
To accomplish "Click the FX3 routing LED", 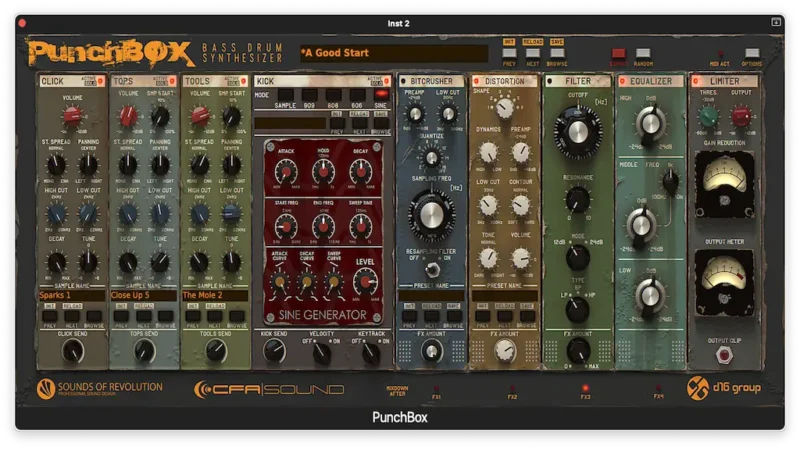I will coord(585,389).
